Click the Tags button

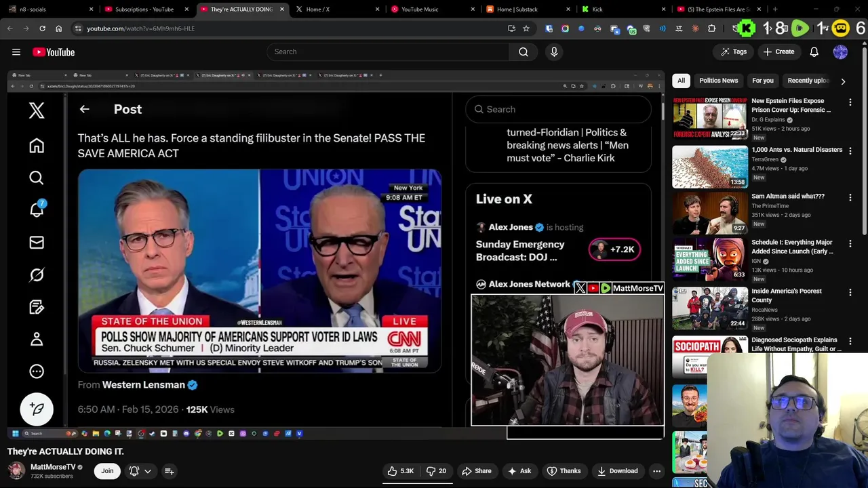point(734,52)
